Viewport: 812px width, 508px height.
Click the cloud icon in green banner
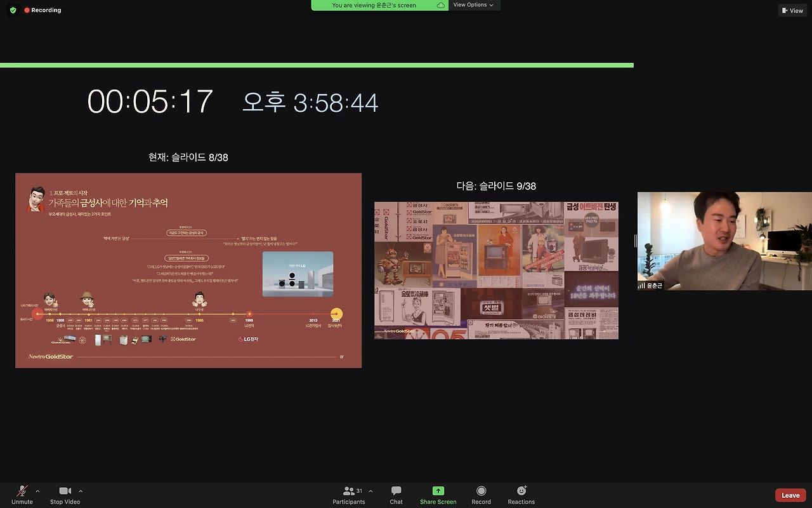[441, 5]
